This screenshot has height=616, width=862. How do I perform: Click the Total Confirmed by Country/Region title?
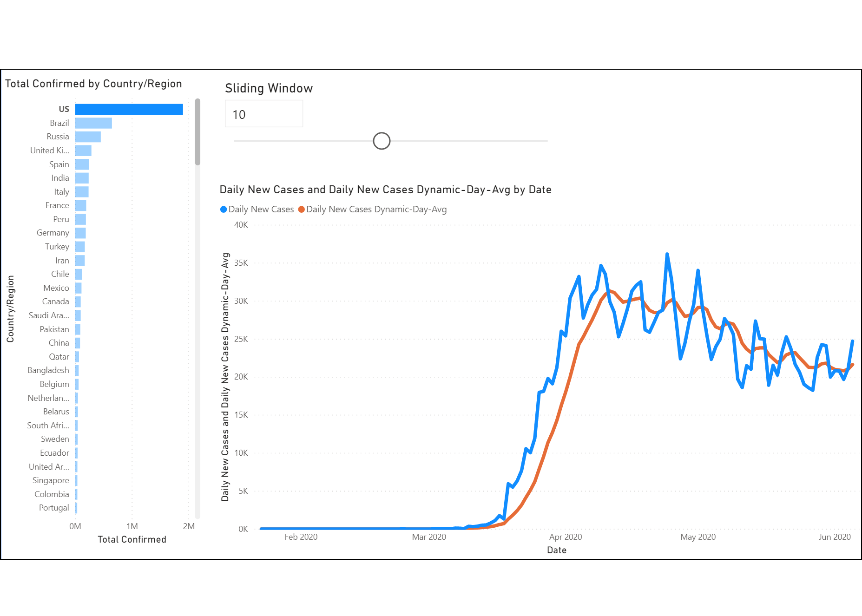(x=93, y=84)
